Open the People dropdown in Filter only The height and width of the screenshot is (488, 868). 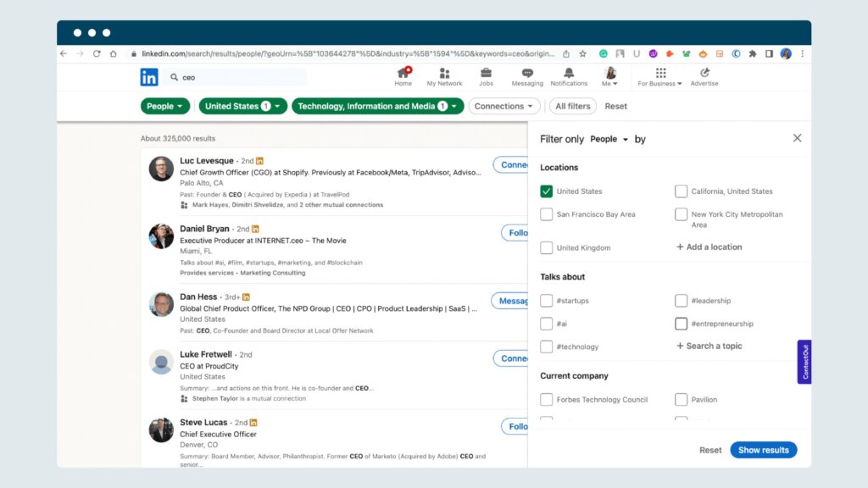(609, 138)
